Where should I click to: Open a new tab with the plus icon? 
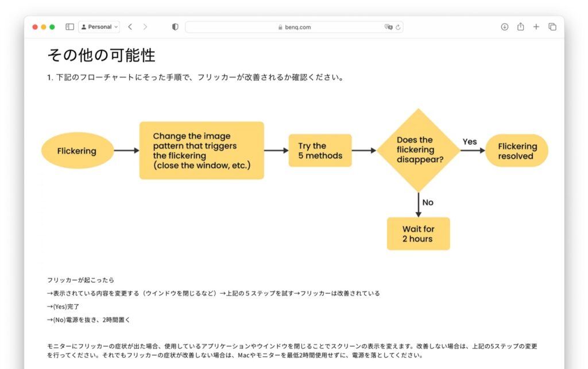click(536, 26)
